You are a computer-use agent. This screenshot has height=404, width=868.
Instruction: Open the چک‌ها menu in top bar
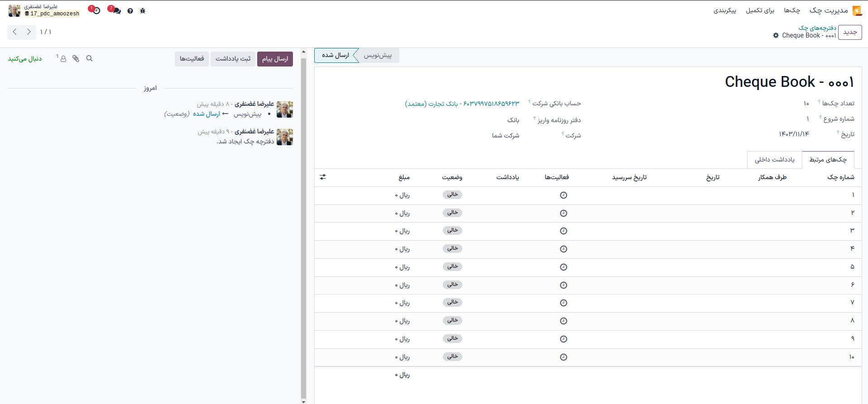click(792, 10)
